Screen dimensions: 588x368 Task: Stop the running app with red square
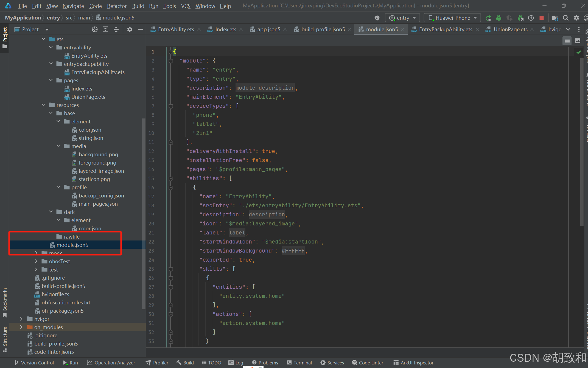[541, 18]
